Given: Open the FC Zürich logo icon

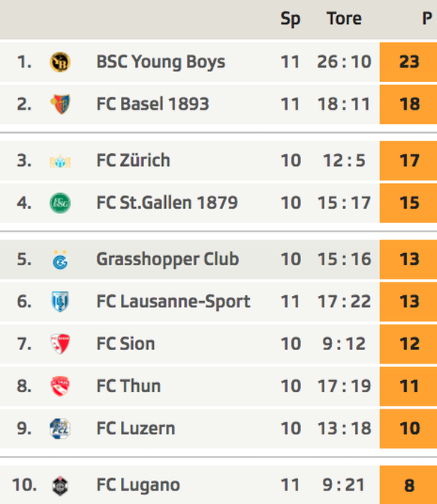Looking at the screenshot, I should point(60,161).
